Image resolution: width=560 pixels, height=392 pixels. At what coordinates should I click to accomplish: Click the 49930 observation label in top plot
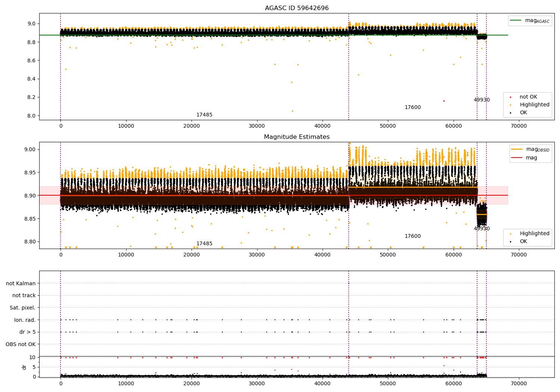click(482, 100)
